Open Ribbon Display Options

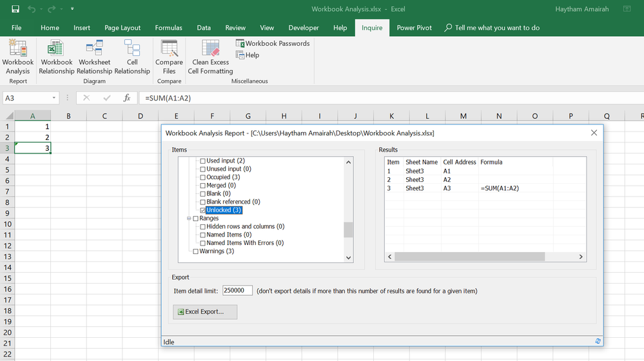[x=627, y=8]
